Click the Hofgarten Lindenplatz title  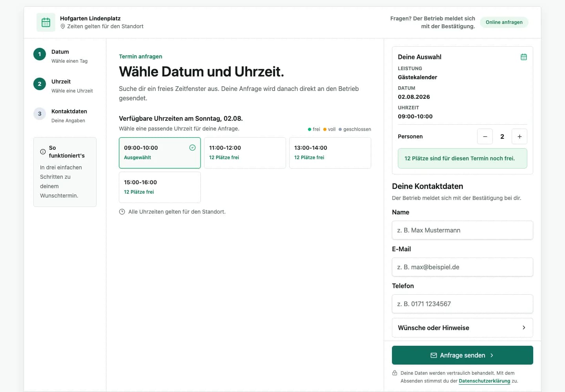90,18
